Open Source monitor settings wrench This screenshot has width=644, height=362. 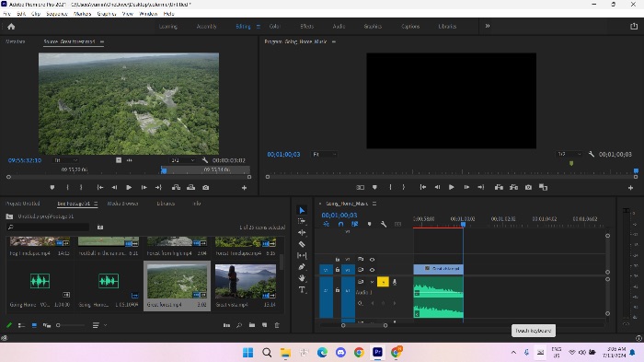click(205, 160)
